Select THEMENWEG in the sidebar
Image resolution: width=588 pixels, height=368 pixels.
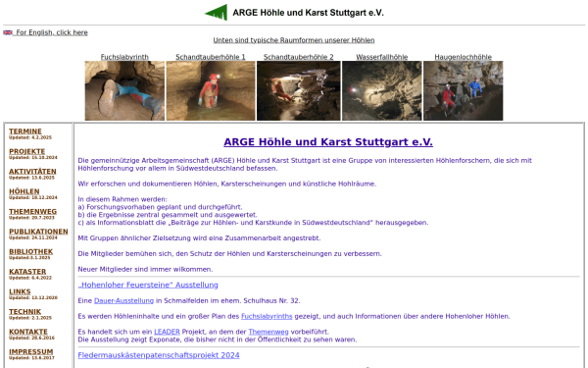point(32,211)
